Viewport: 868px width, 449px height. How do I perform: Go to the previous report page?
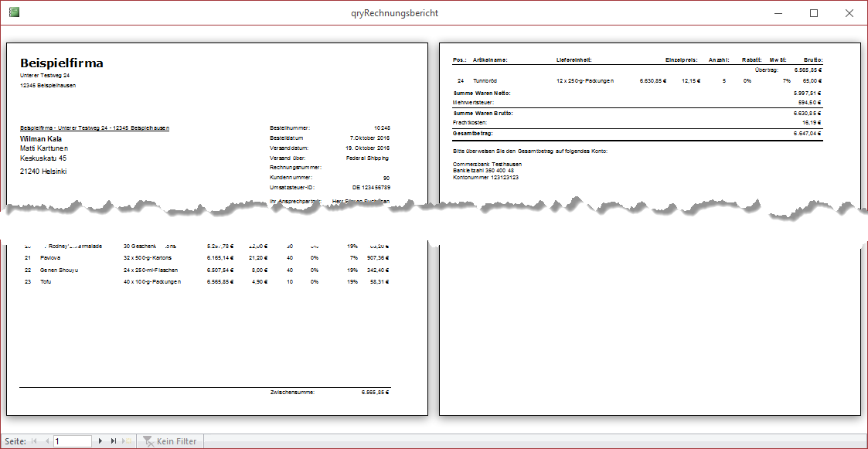coord(47,441)
